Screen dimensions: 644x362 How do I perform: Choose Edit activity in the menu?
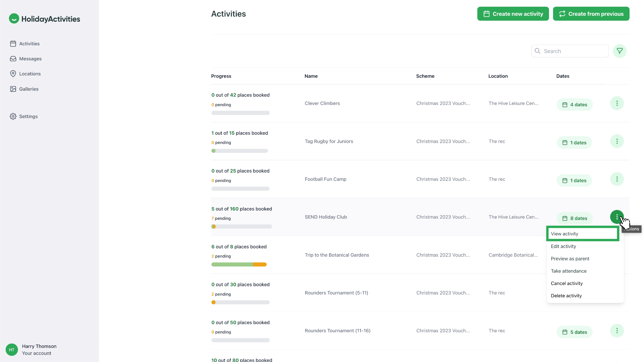click(x=563, y=246)
